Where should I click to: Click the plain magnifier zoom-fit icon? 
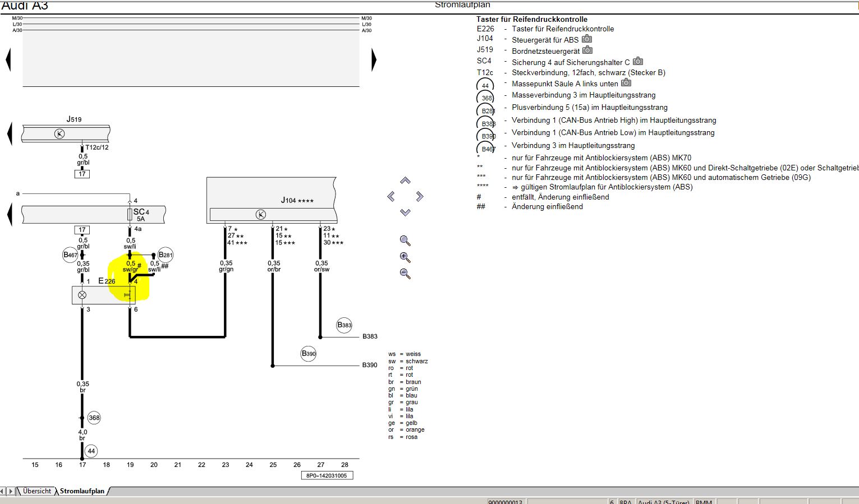tap(405, 241)
